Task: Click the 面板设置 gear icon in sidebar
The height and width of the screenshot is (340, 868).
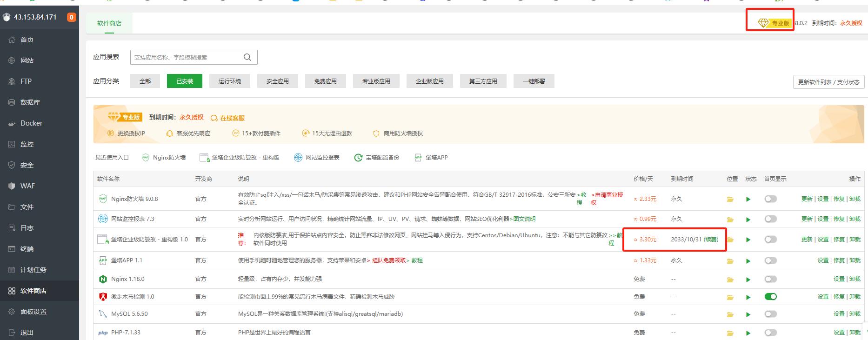Action: (12, 312)
